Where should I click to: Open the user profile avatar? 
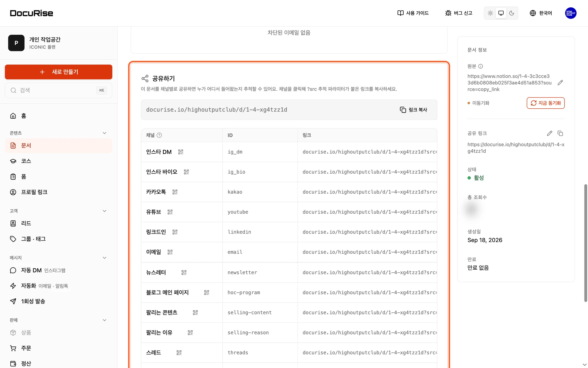[x=571, y=13]
